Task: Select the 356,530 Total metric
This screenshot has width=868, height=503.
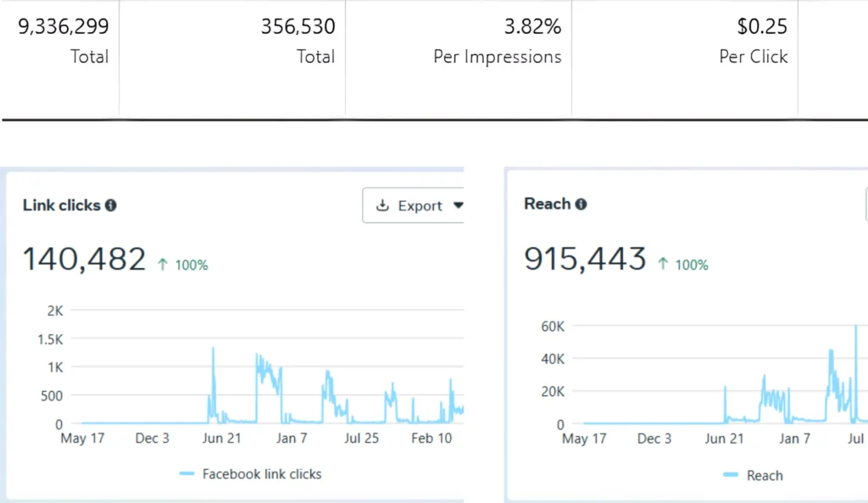Action: pyautogui.click(x=298, y=41)
